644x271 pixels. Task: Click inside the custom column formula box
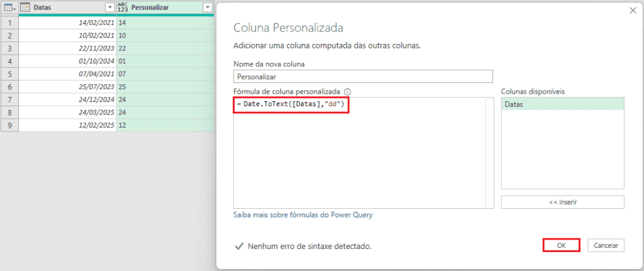coord(359,153)
